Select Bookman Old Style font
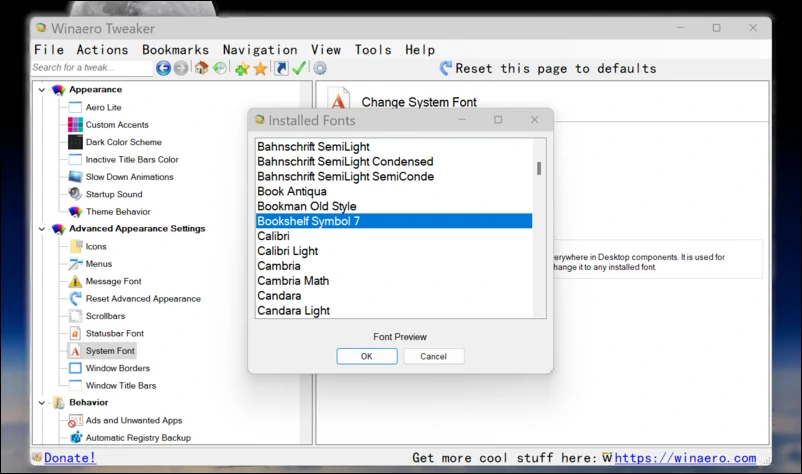802x474 pixels. click(394, 206)
